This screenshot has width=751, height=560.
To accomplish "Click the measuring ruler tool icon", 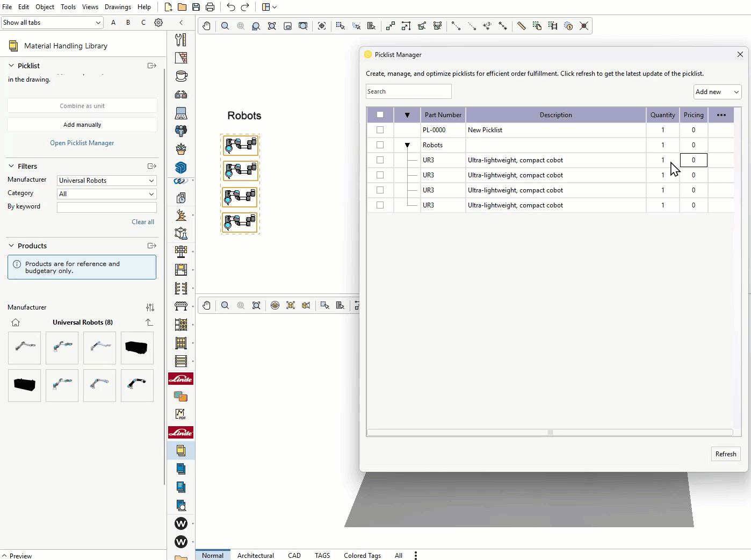I will 521,26.
